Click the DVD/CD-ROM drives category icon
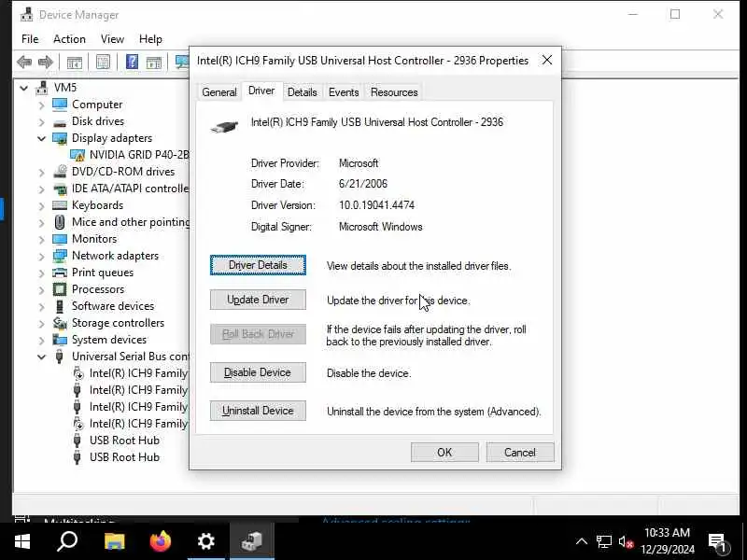Image resolution: width=747 pixels, height=560 pixels. [60, 172]
